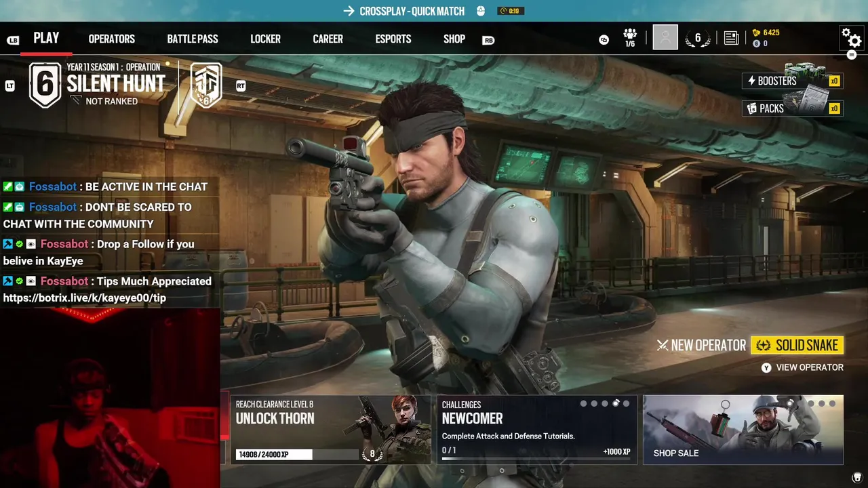Screen dimensions: 868x488
Task: Open the crossplay icon in the top bar
Action: click(604, 40)
